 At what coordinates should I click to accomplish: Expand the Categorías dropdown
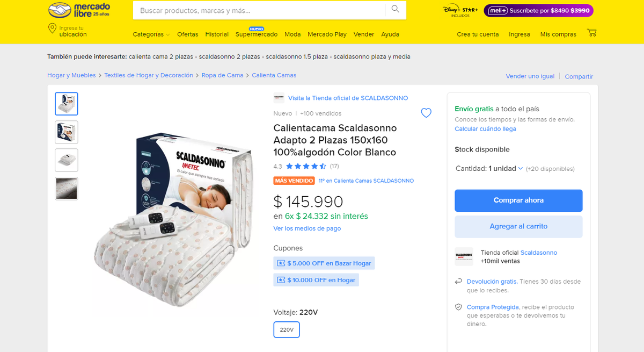[x=151, y=34]
